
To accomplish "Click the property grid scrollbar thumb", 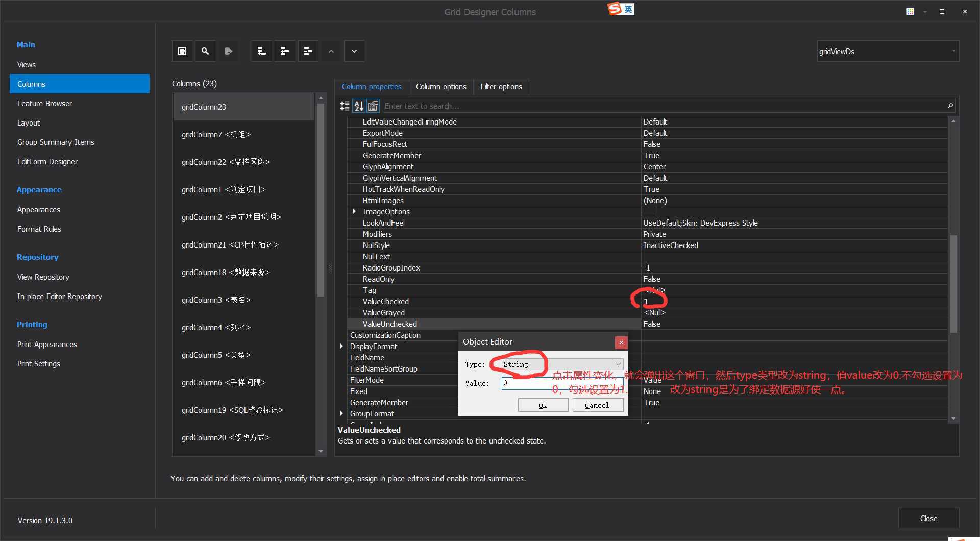I will tap(953, 283).
